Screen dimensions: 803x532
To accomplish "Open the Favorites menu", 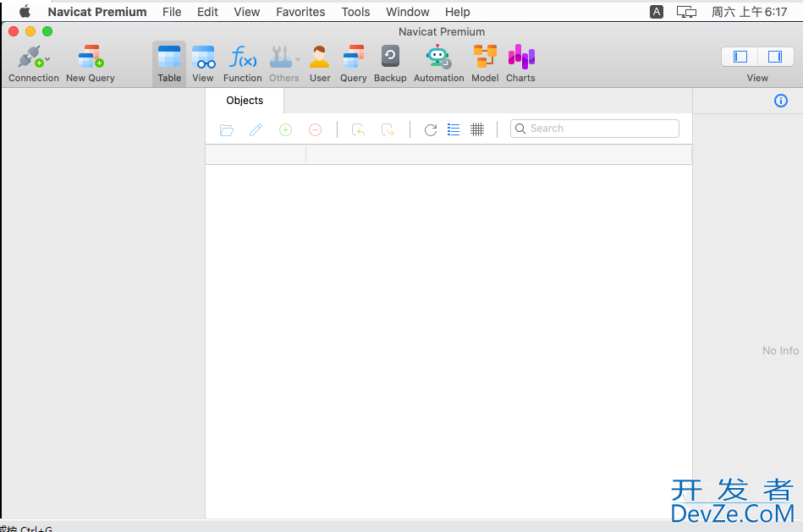I will pos(300,12).
